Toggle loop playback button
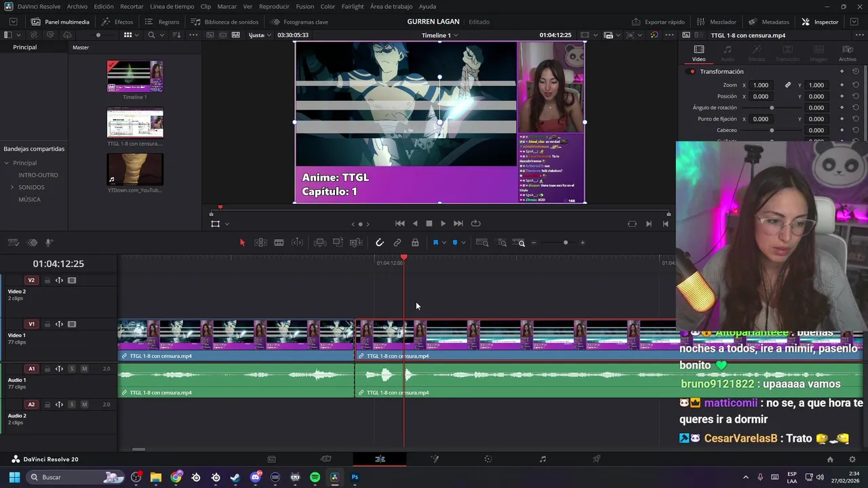This screenshot has width=868, height=488. pos(475,223)
